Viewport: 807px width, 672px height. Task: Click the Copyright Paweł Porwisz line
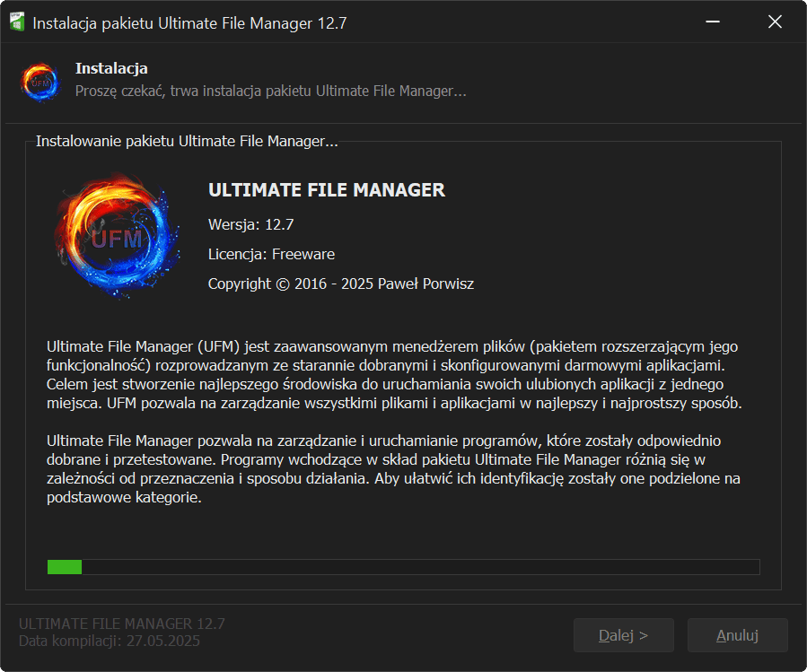(x=340, y=284)
